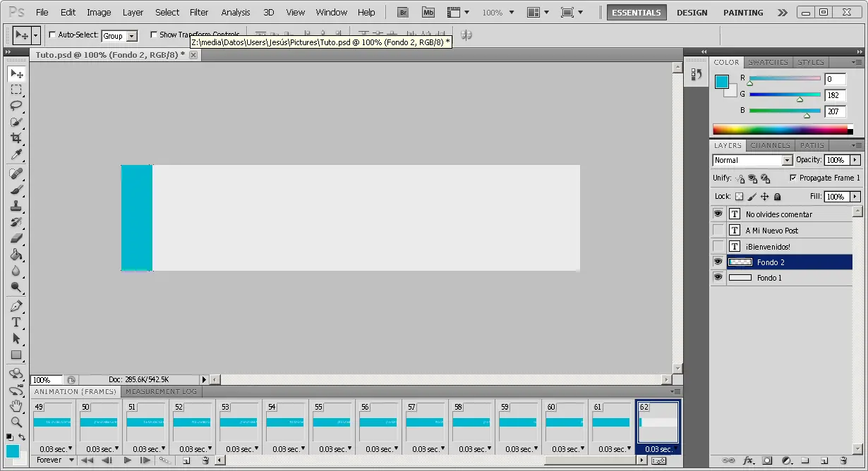The image size is (868, 471).
Task: Swap foreground and background colors
Action: click(22, 437)
